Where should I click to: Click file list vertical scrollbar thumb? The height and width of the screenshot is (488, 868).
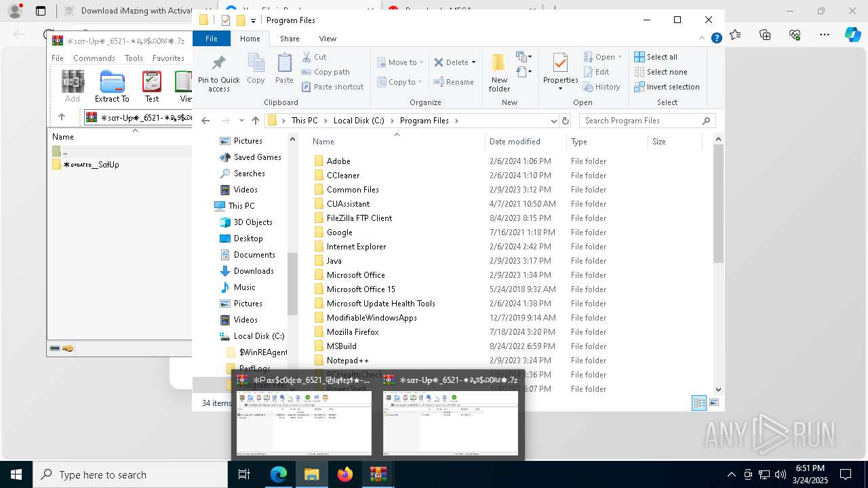pos(719,204)
